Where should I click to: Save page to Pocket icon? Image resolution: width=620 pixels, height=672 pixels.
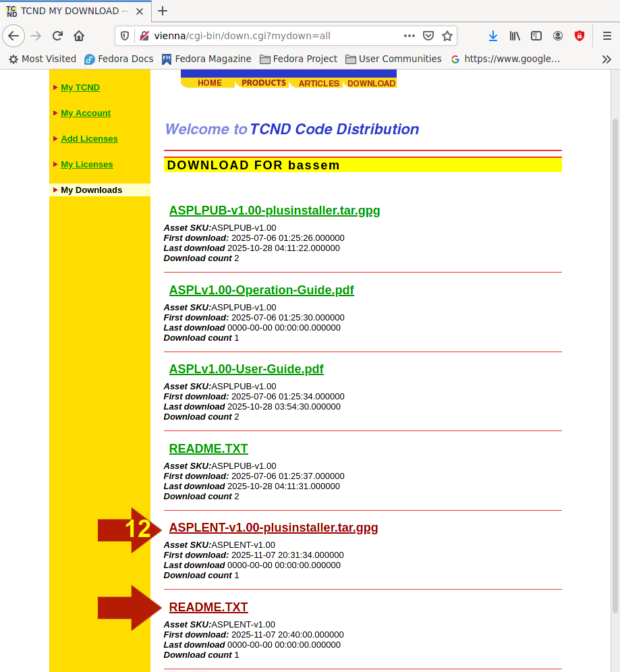428,36
